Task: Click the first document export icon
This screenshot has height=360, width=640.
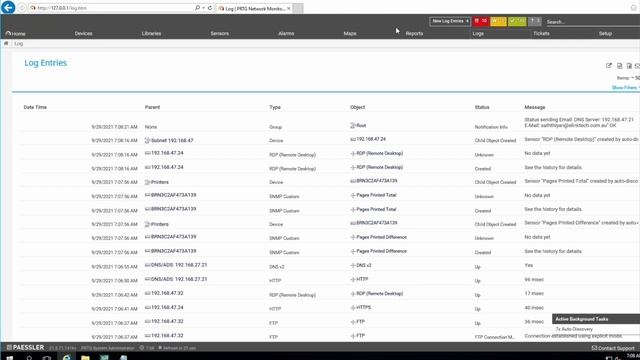Action: 620,66
